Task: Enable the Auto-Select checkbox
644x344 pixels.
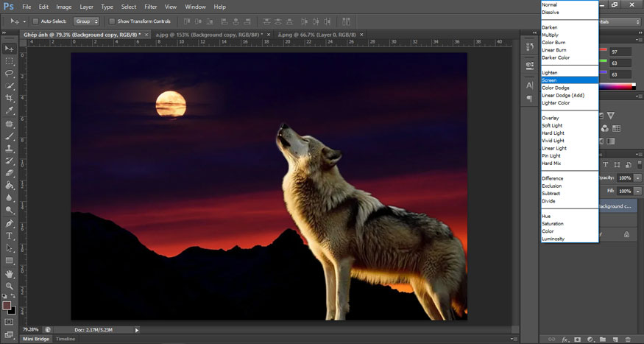Action: point(36,21)
